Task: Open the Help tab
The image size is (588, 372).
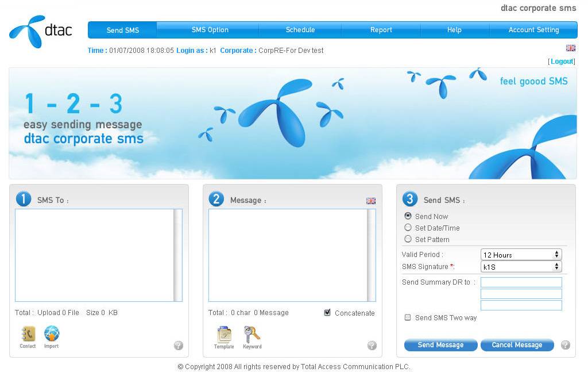Action: pos(454,30)
